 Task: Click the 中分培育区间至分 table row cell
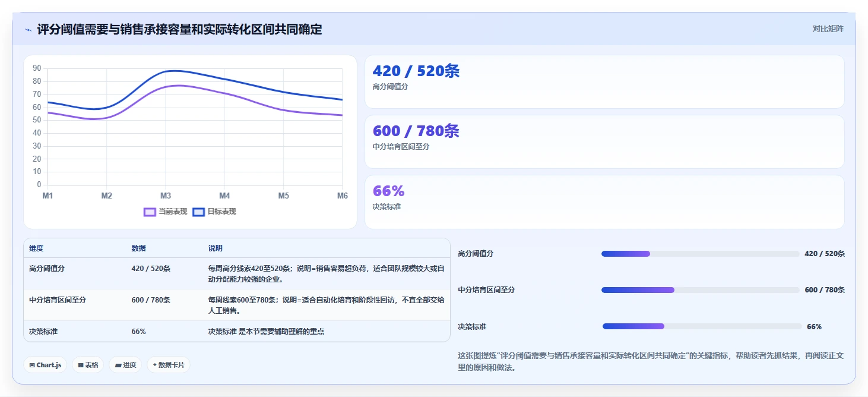pos(58,300)
